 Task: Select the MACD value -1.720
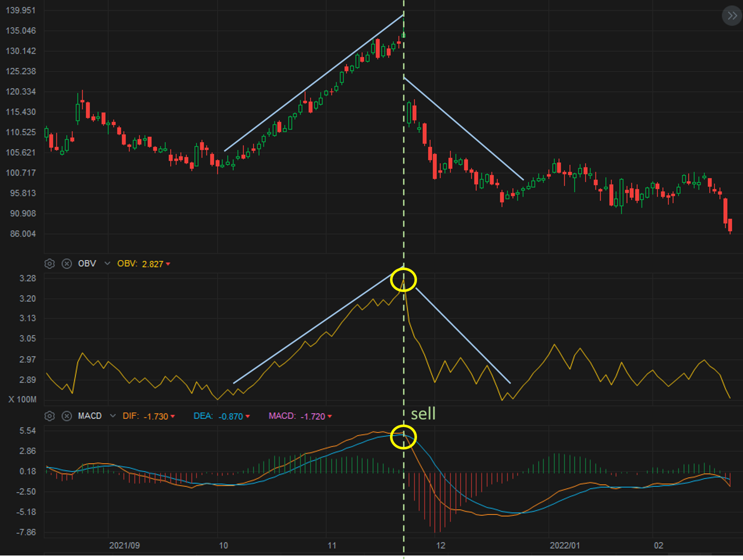pos(312,416)
